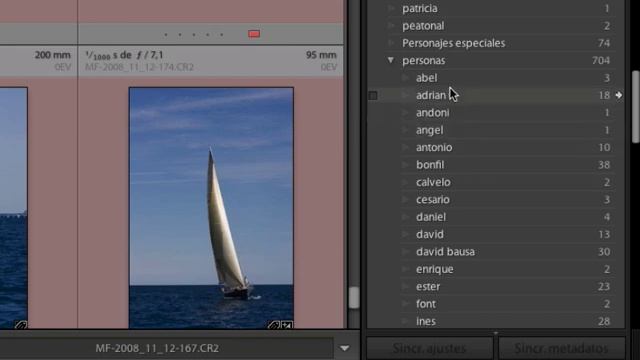Click the MF-2008_11_12-167.CR2 filename in bottom bar
640x360 pixels.
pos(157,348)
